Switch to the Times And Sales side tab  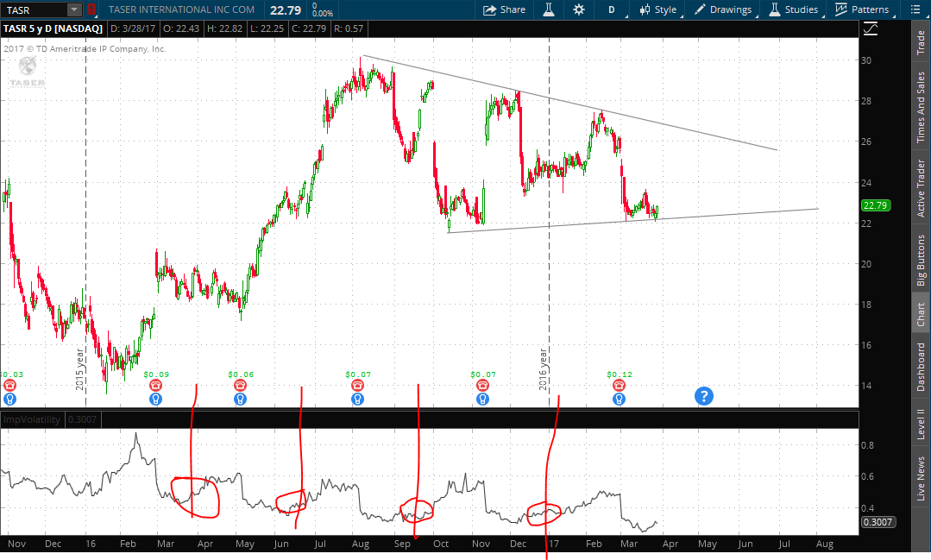[x=921, y=107]
